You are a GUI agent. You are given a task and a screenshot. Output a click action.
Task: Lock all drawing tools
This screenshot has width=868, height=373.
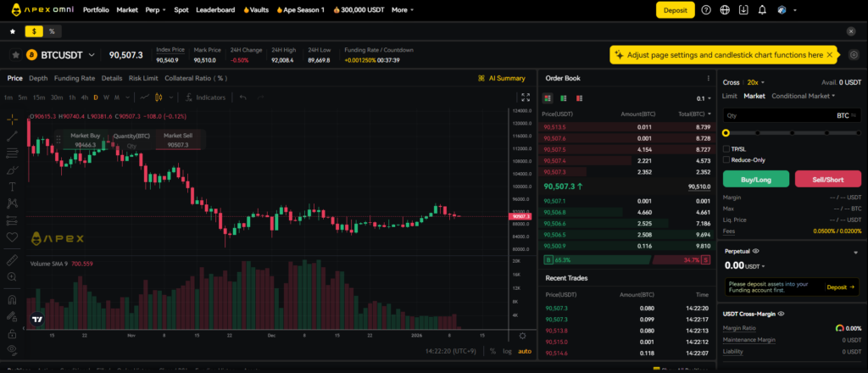coord(12,334)
